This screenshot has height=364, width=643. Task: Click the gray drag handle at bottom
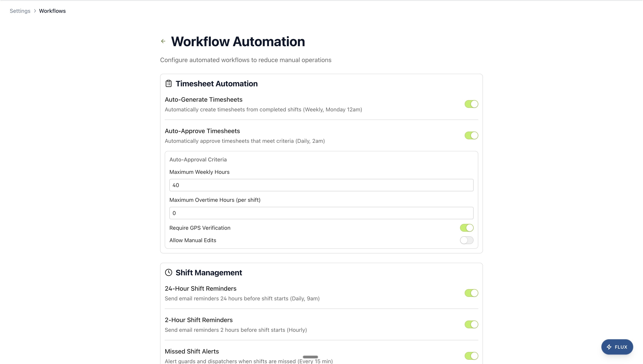(x=310, y=357)
